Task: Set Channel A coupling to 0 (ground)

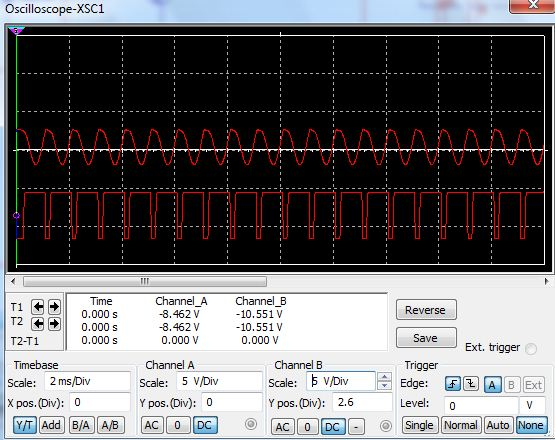Action: point(178,425)
